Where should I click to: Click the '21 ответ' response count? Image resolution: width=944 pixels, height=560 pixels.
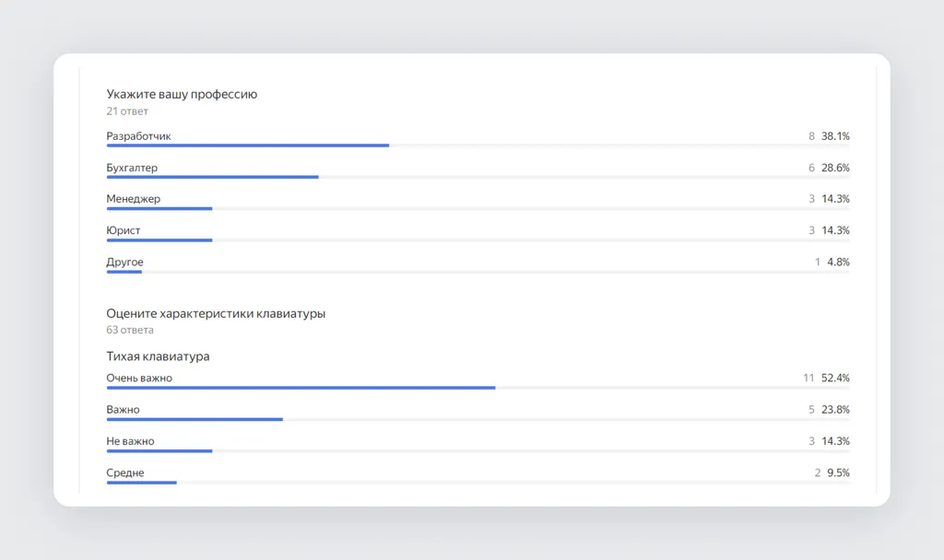coord(127,111)
